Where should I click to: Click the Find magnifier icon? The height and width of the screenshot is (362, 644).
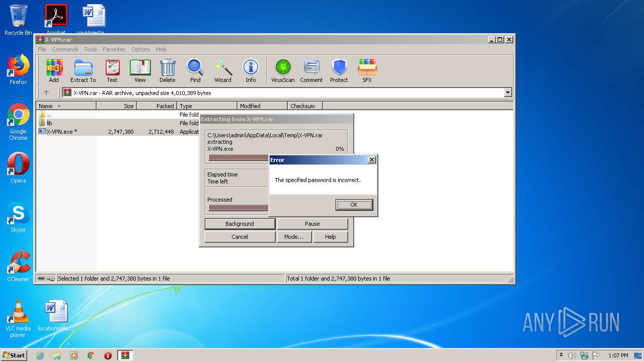[195, 71]
